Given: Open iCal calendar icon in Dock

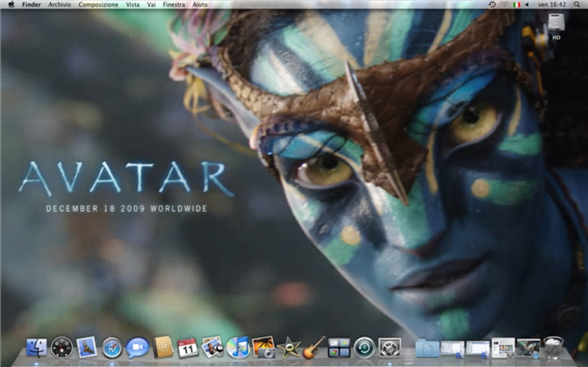Looking at the screenshot, I should coord(187,347).
